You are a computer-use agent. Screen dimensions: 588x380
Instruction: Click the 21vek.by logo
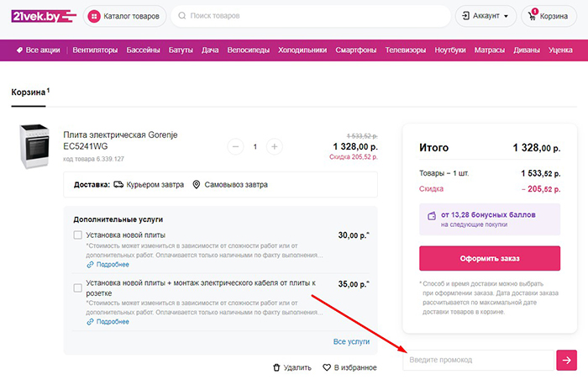click(44, 16)
